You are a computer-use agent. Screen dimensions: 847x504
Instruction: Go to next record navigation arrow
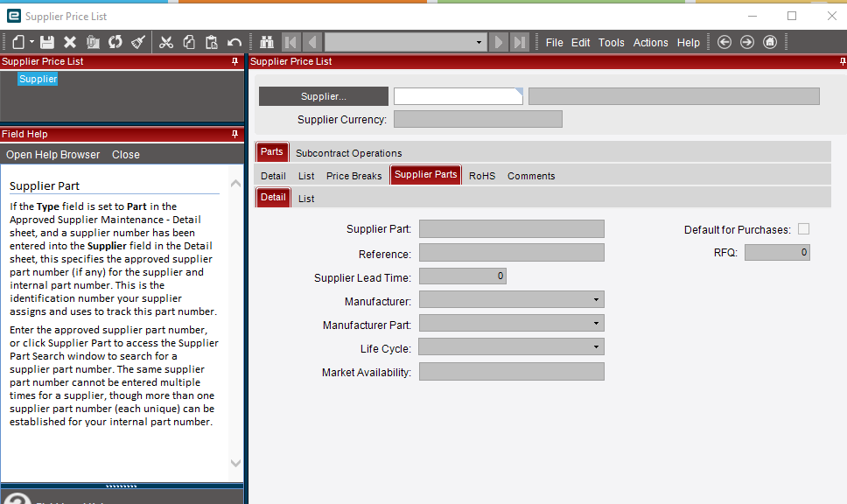(x=499, y=42)
